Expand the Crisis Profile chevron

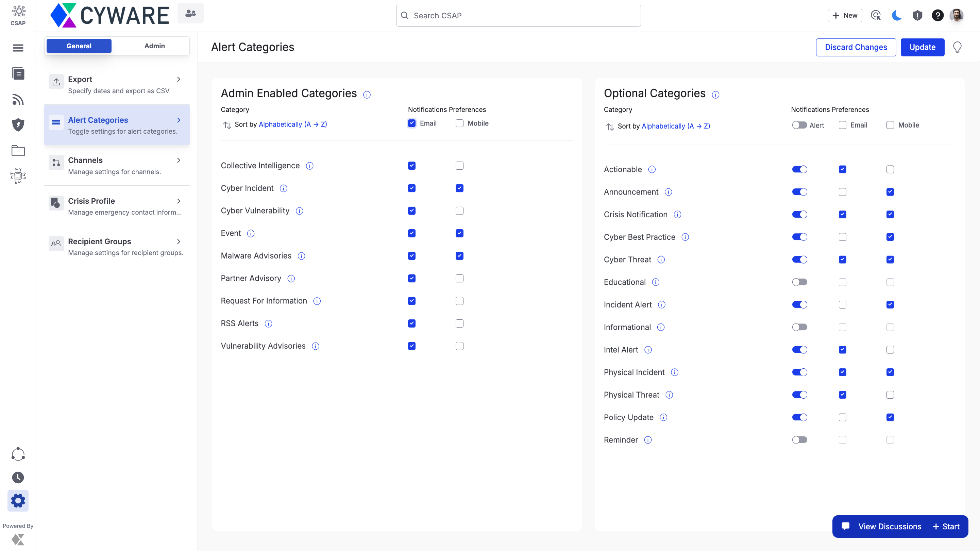pyautogui.click(x=179, y=201)
